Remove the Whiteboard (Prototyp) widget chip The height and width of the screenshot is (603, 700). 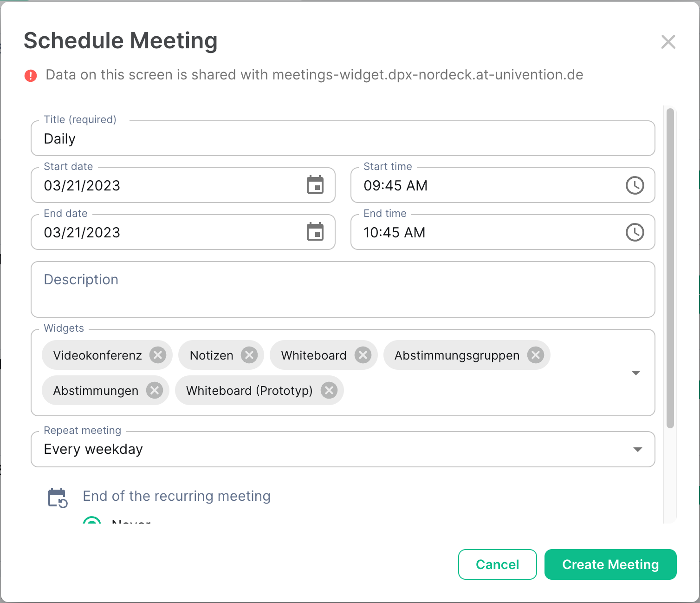pos(329,391)
